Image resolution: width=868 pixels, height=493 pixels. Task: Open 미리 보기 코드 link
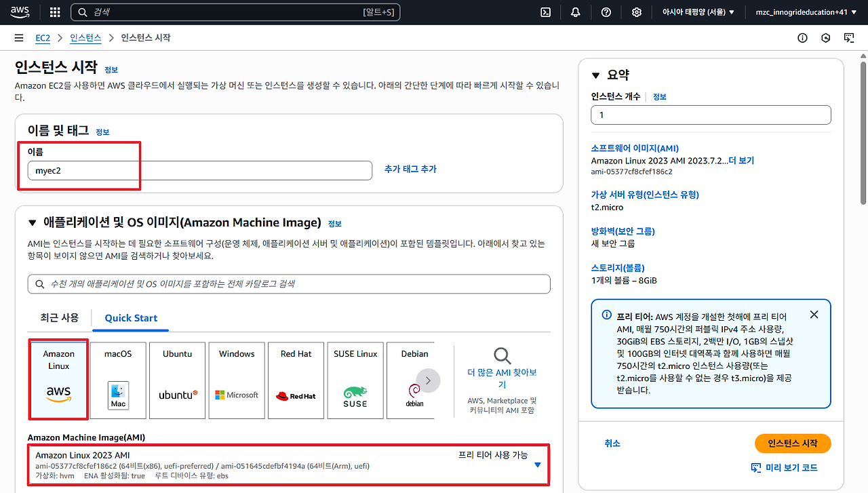coord(784,468)
